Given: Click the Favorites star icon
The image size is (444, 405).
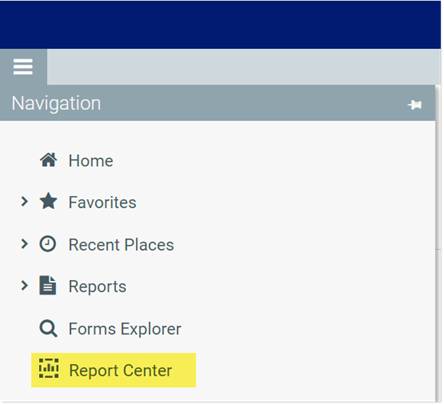Looking at the screenshot, I should (x=48, y=201).
